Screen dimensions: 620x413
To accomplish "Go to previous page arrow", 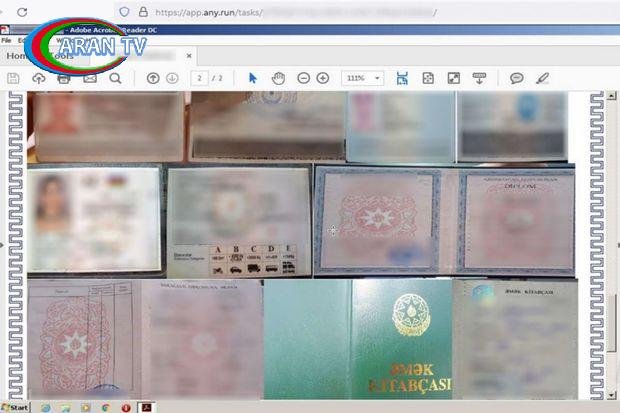I will pyautogui.click(x=153, y=78).
